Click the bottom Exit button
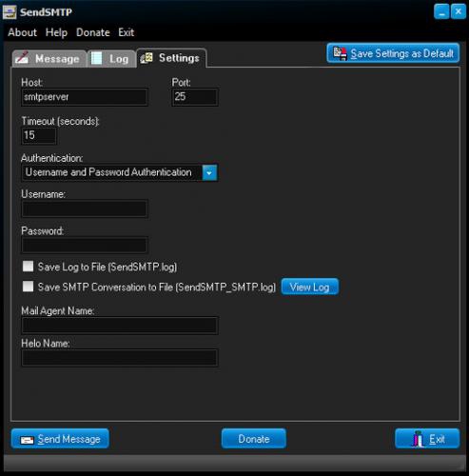Image resolution: width=469 pixels, height=476 pixels. click(427, 439)
